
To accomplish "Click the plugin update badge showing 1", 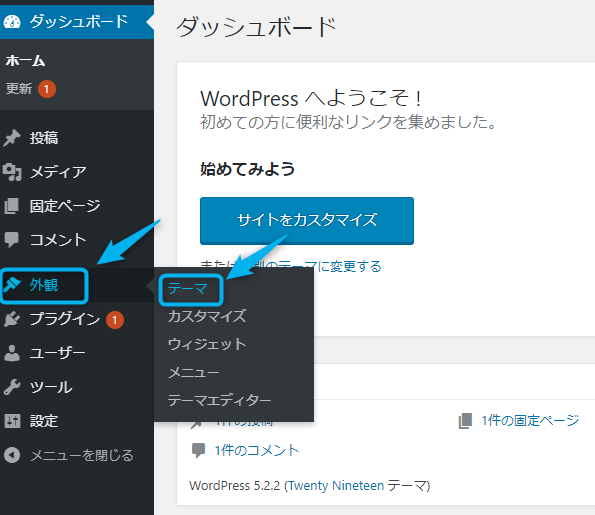I will pos(115,320).
